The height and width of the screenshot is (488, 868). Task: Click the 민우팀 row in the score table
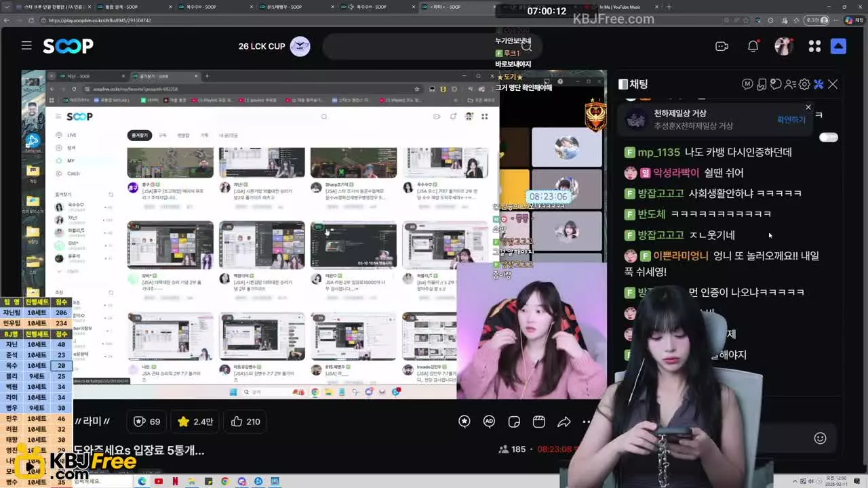(37, 323)
